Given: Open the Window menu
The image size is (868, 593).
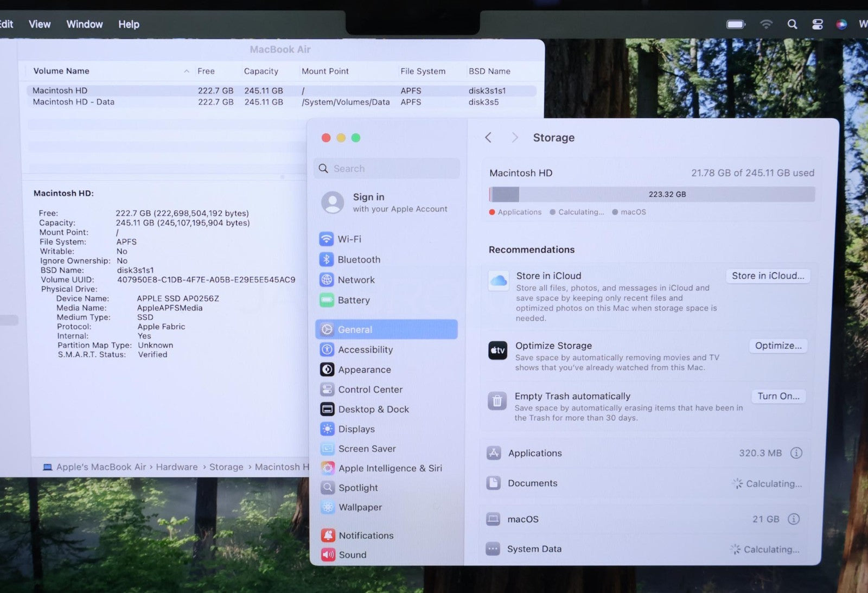Looking at the screenshot, I should click(x=85, y=24).
